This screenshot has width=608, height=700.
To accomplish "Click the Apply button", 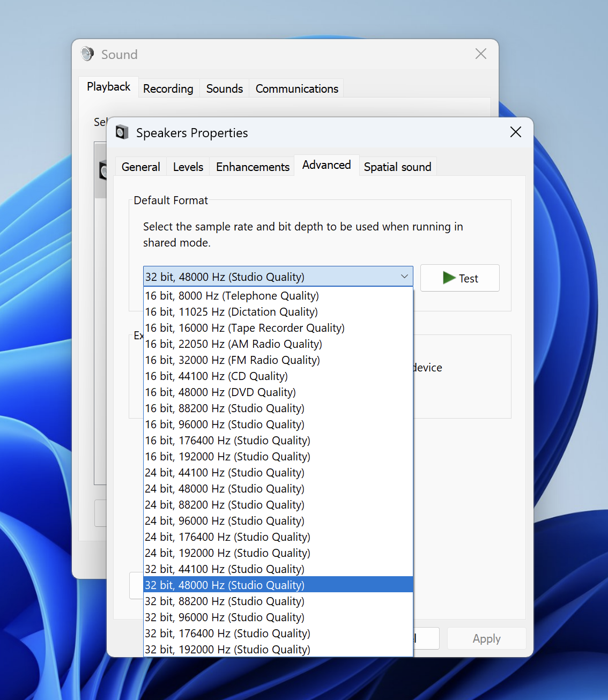I will coord(486,639).
